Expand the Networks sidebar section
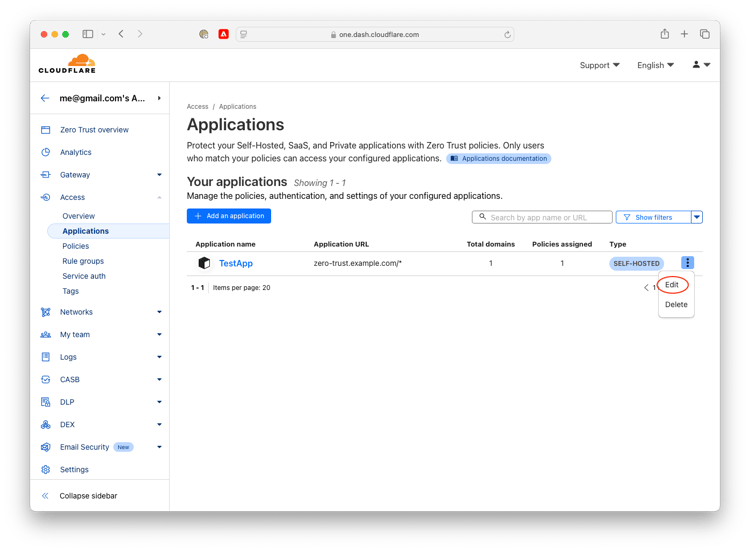Screen dimensions: 750x551 (159, 312)
